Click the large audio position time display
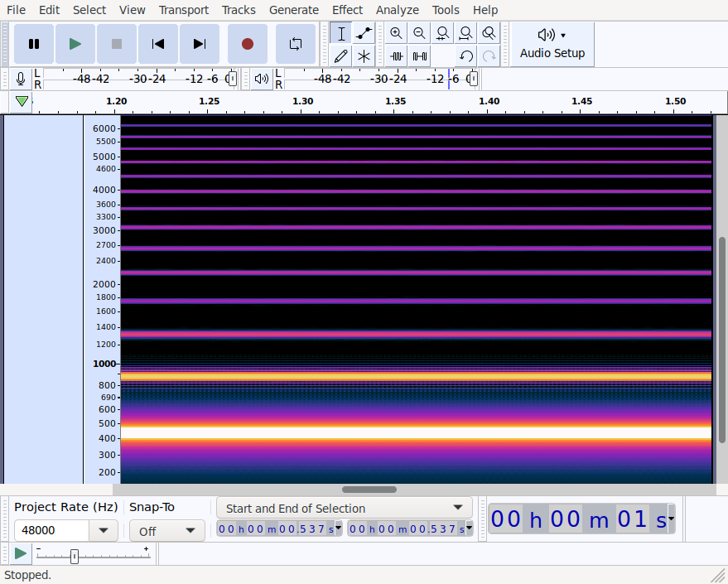728x584 pixels. click(x=578, y=519)
